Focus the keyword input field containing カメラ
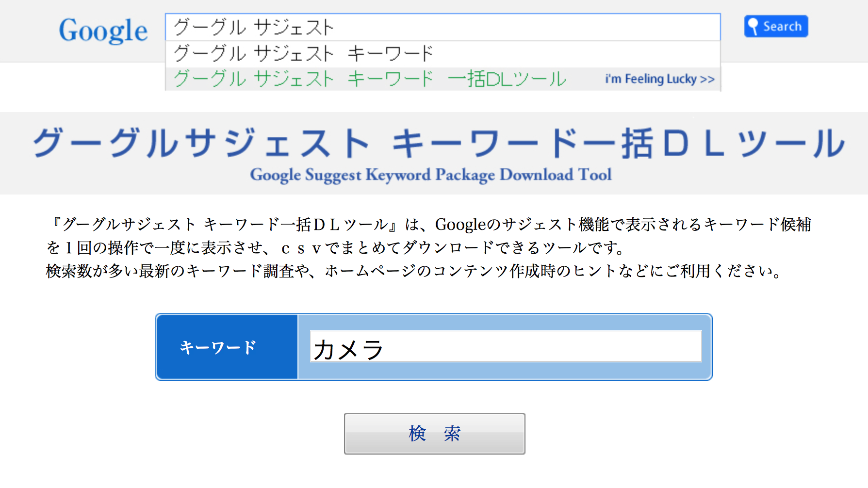The width and height of the screenshot is (868, 488). tap(506, 347)
